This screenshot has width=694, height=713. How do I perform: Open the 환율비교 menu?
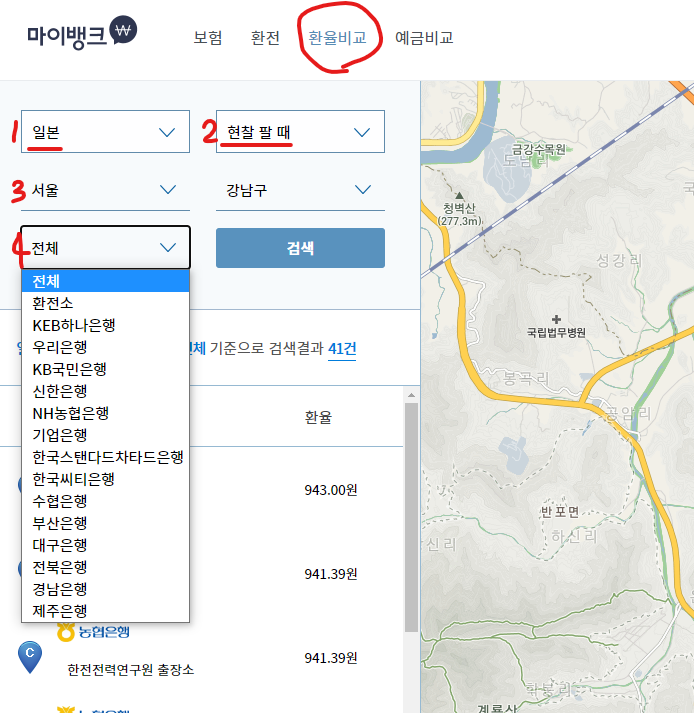[337, 38]
